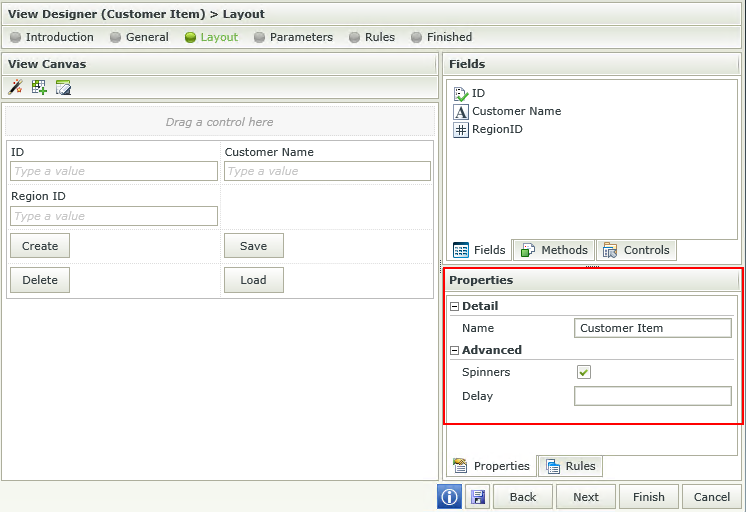Image resolution: width=746 pixels, height=512 pixels.
Task: Click the Cancel button
Action: tap(711, 497)
